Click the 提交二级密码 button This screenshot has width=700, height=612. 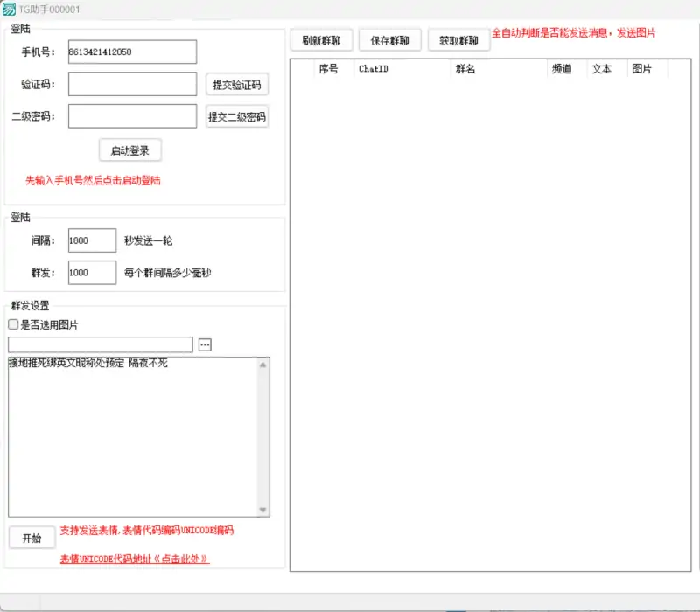[x=236, y=116]
